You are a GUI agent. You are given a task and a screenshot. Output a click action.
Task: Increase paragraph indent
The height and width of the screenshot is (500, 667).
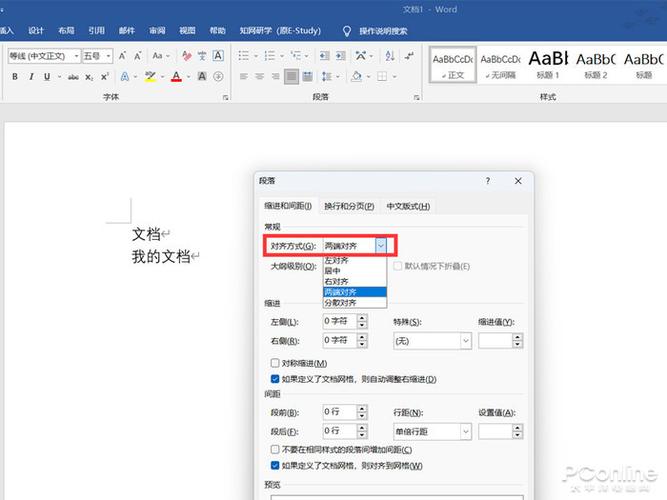[340, 56]
